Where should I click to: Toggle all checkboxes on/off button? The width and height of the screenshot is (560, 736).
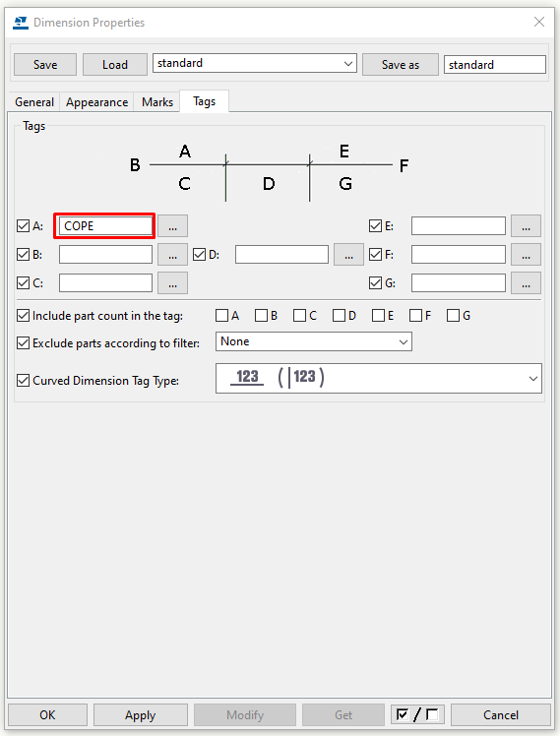point(417,715)
